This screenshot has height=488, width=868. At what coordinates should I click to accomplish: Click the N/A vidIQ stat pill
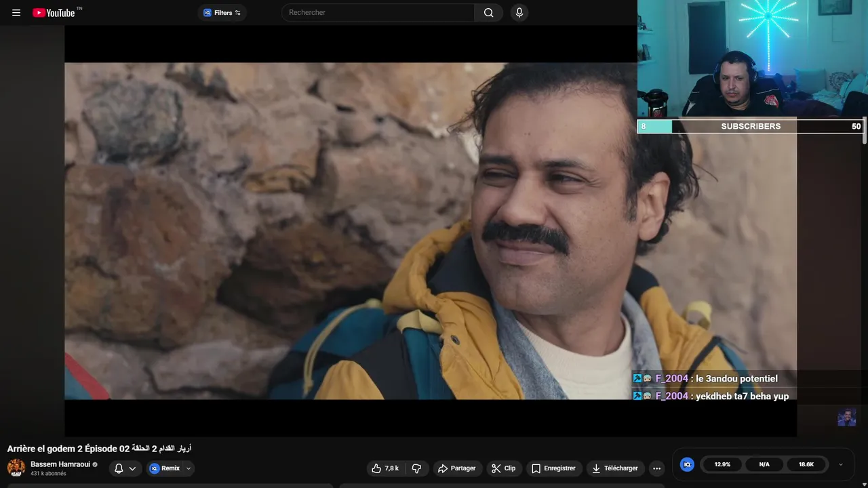pos(764,464)
